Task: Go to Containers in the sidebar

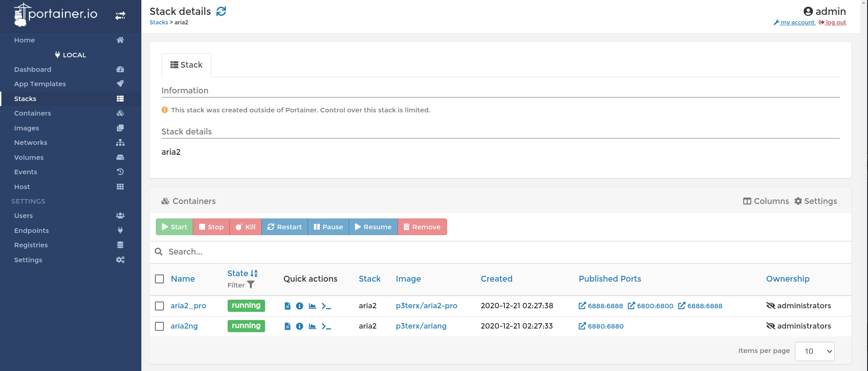Action: pyautogui.click(x=33, y=113)
